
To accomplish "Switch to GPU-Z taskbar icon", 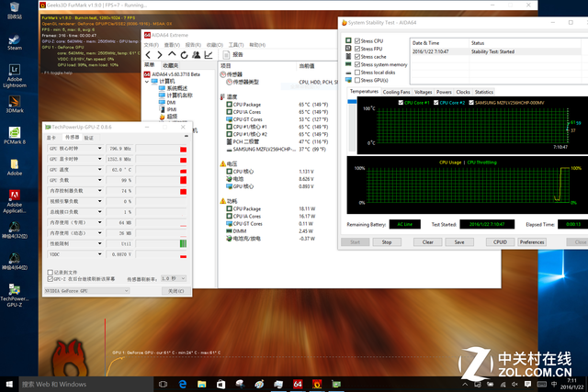I will point(336,384).
